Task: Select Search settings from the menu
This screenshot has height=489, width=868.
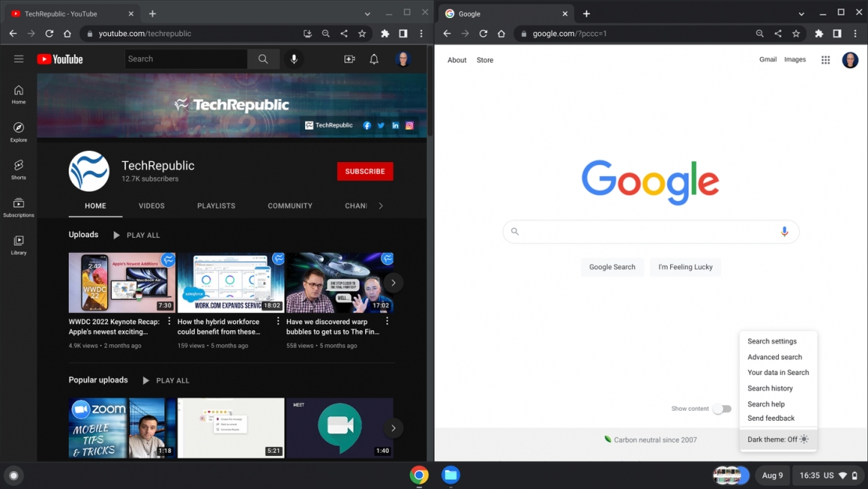Action: click(772, 341)
